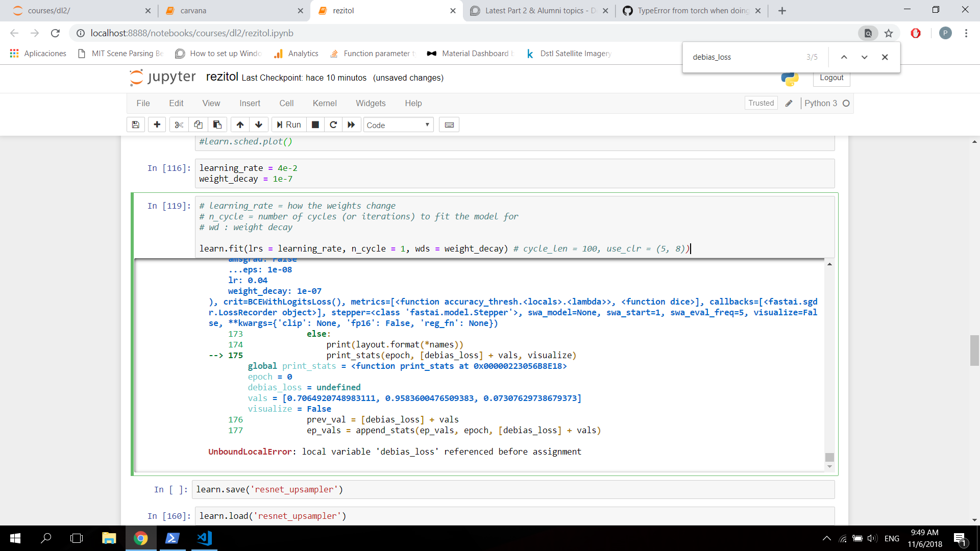The width and height of the screenshot is (980, 551).
Task: Restart and run all fast-forward icon
Action: (x=351, y=124)
